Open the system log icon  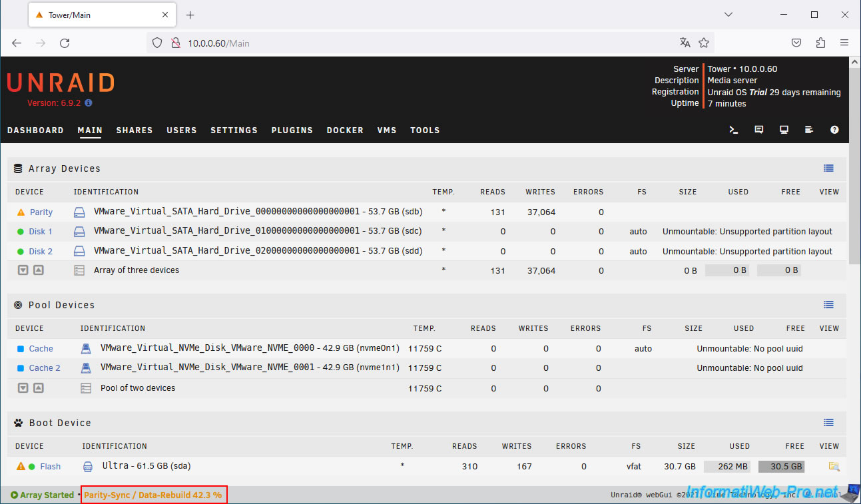(x=809, y=130)
